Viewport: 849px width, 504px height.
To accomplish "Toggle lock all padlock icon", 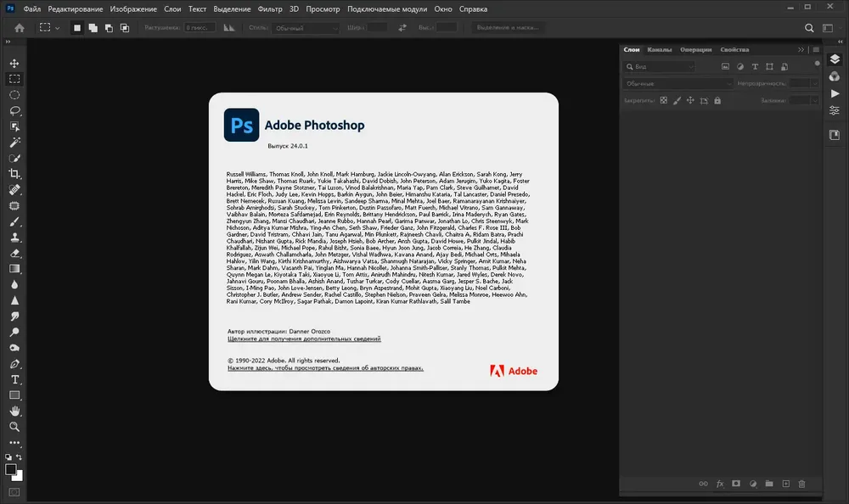I will pos(717,100).
